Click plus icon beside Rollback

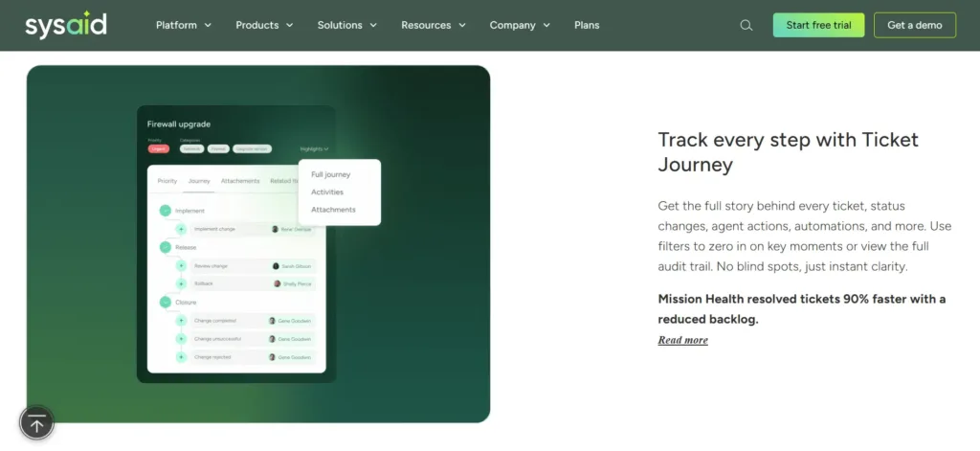click(x=181, y=283)
